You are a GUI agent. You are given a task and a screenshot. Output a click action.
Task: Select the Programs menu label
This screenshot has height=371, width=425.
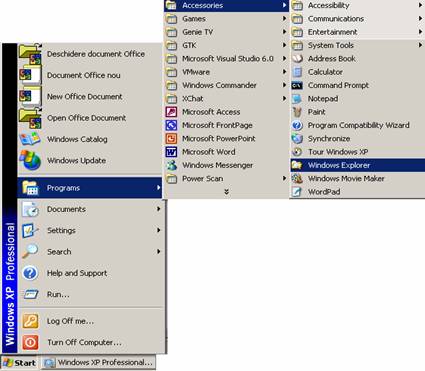[x=63, y=188]
